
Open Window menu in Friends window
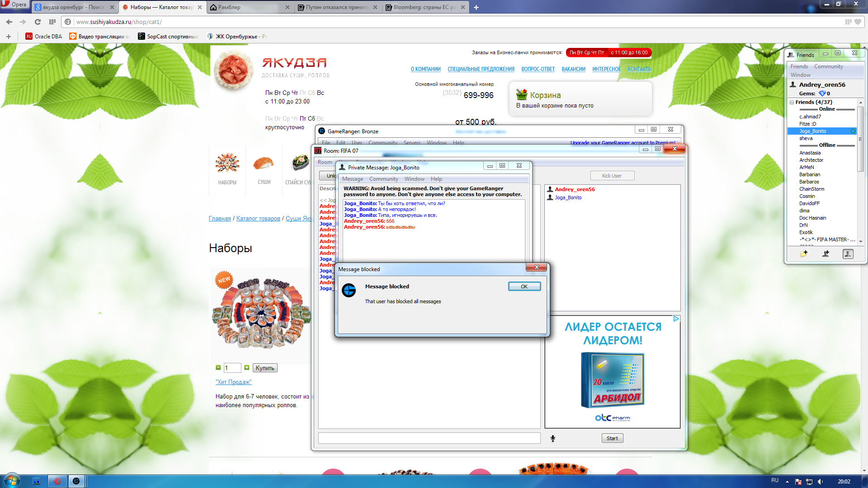pyautogui.click(x=801, y=75)
